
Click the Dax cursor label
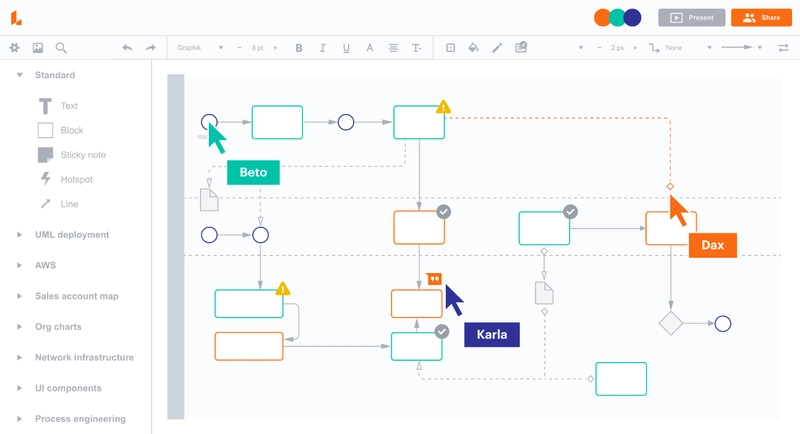pyautogui.click(x=713, y=245)
